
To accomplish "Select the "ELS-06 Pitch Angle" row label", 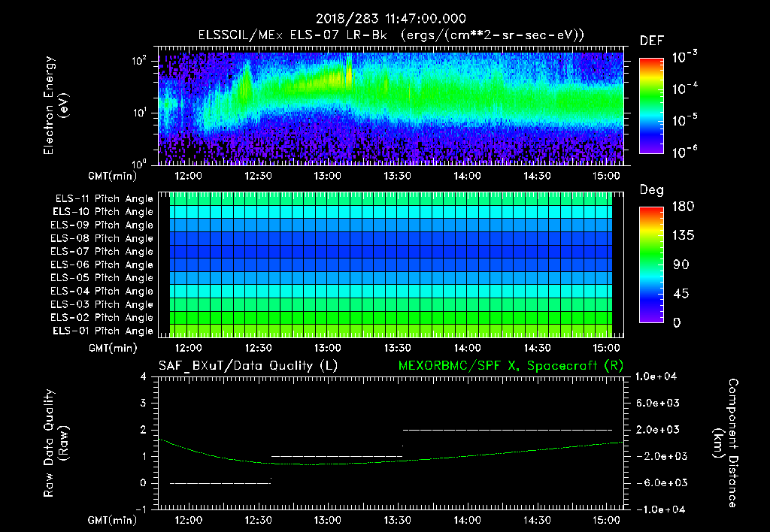I will coord(102,264).
